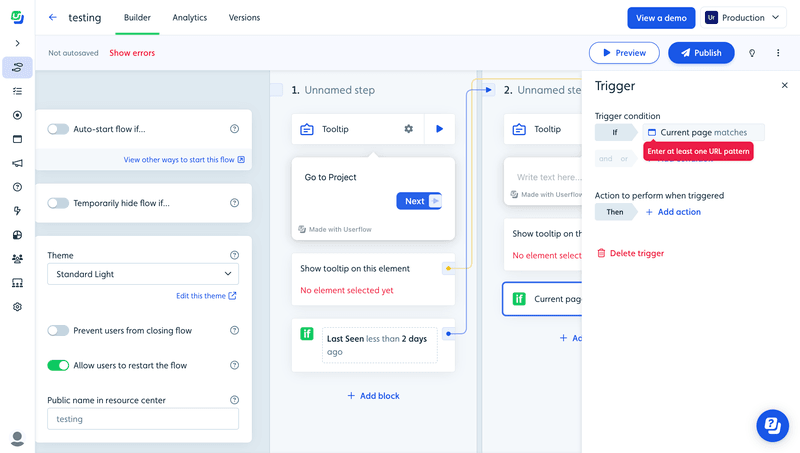Open the users icon in left sidebar

coord(17,259)
